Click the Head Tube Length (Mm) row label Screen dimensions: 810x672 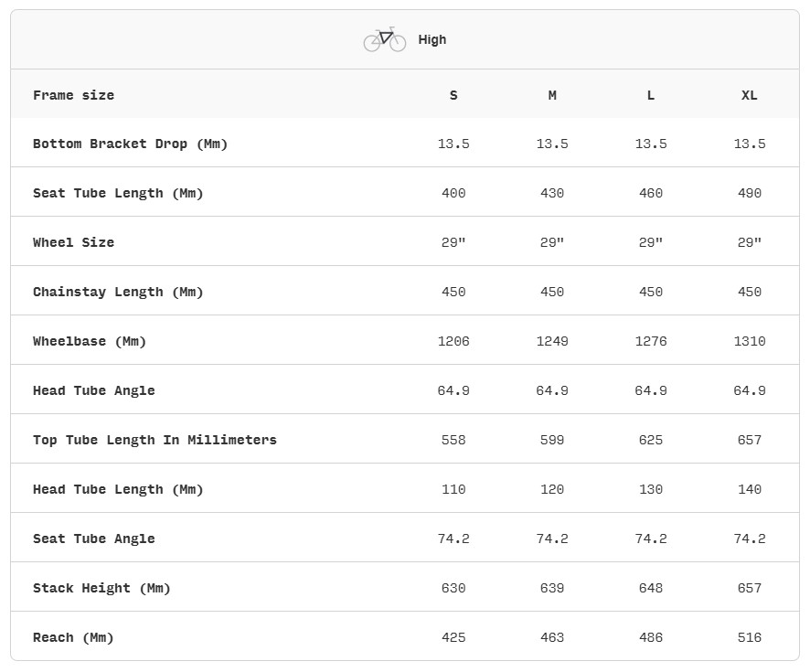(x=118, y=490)
